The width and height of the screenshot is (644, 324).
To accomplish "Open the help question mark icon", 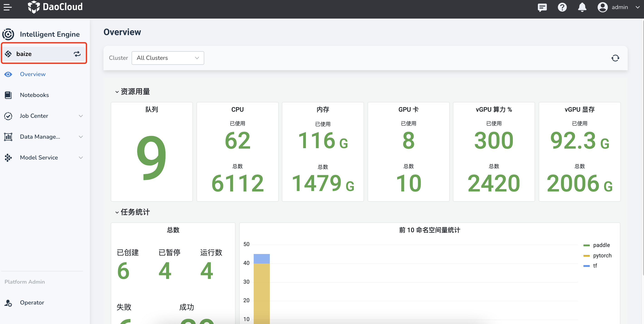I will pyautogui.click(x=562, y=7).
